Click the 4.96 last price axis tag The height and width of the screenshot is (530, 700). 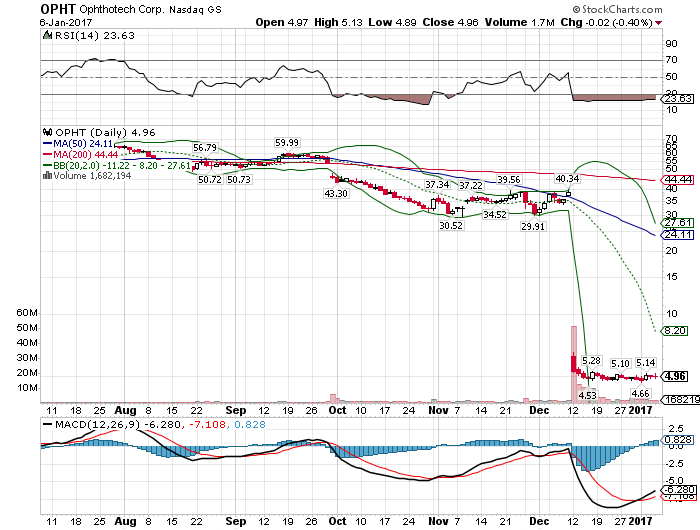pyautogui.click(x=674, y=376)
